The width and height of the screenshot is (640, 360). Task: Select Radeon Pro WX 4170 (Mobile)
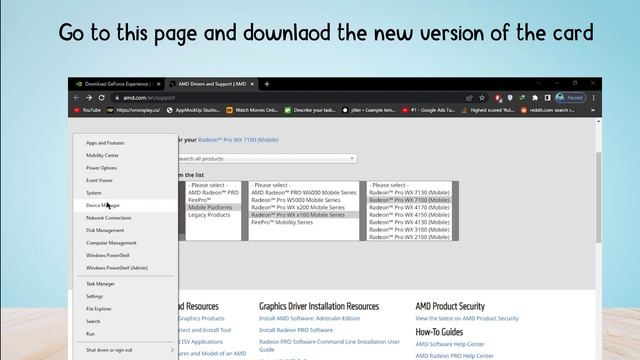click(409, 207)
